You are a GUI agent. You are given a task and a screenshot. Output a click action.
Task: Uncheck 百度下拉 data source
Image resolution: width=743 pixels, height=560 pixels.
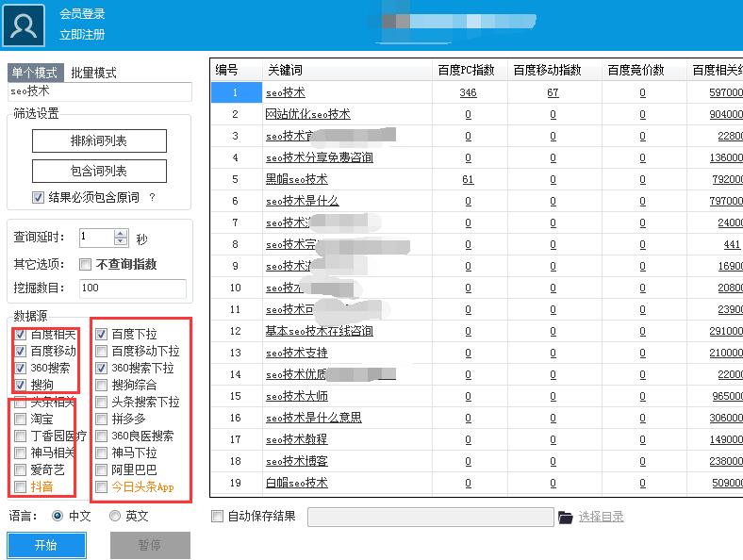pos(101,335)
